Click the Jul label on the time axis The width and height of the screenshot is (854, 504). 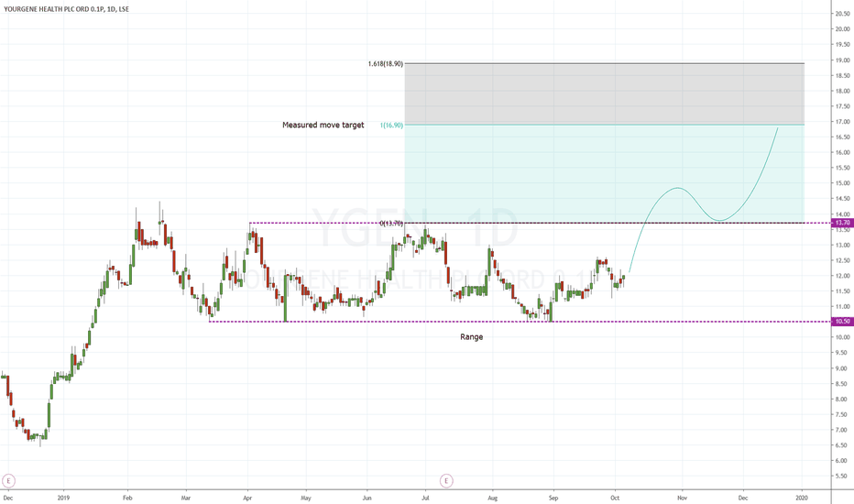[x=425, y=498]
